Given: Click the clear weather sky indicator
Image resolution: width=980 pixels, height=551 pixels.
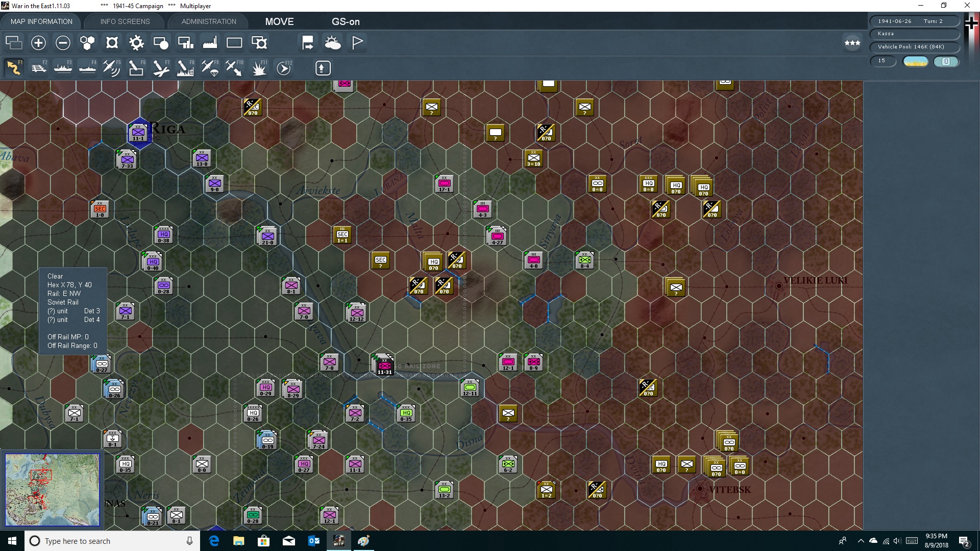Looking at the screenshot, I should (915, 61).
